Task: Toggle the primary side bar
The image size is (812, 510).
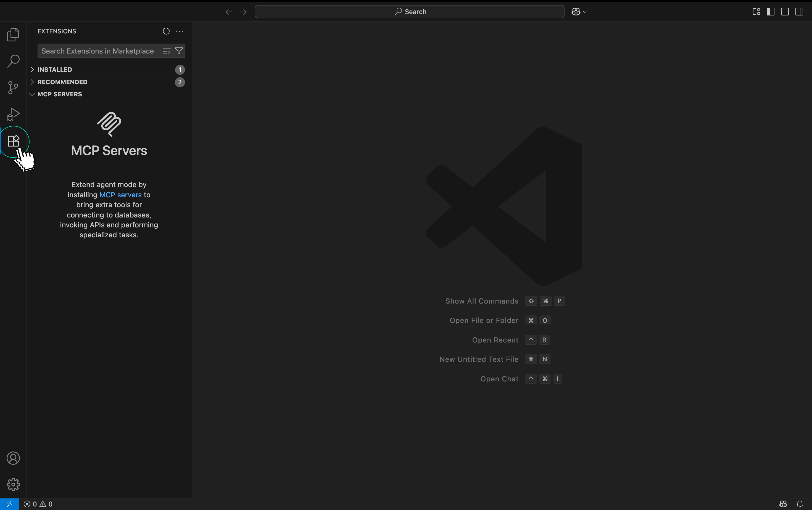Action: pos(771,12)
